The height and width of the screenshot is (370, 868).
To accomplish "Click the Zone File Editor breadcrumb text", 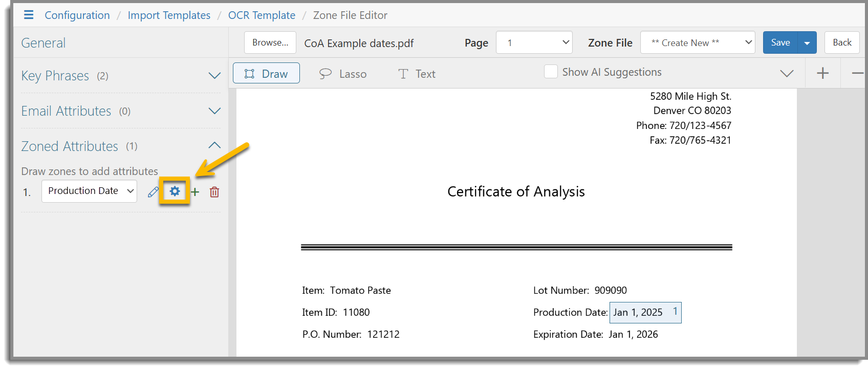I will (x=350, y=15).
